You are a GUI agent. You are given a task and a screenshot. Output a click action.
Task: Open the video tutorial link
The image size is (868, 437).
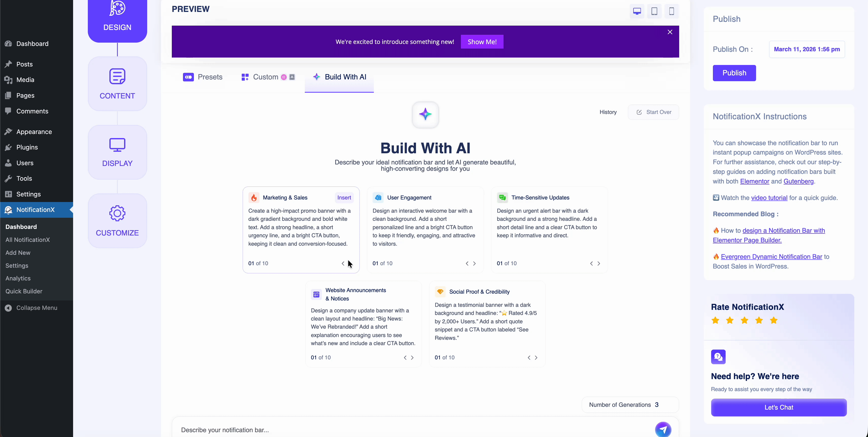[770, 198]
